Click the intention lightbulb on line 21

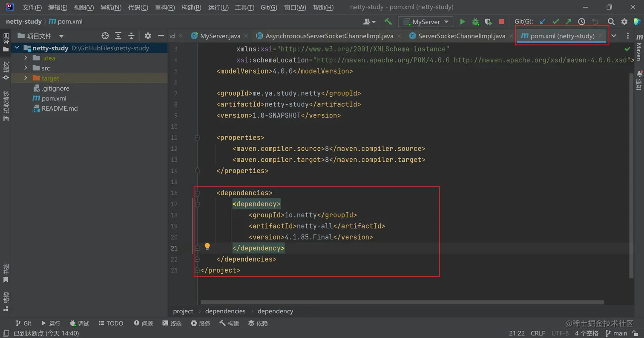[x=207, y=246]
